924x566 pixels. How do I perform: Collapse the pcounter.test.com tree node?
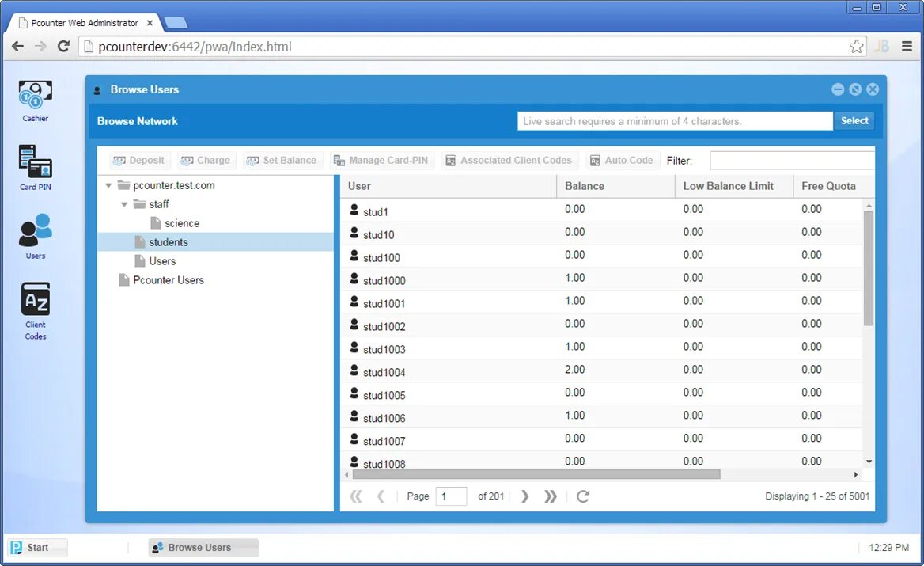tap(108, 186)
